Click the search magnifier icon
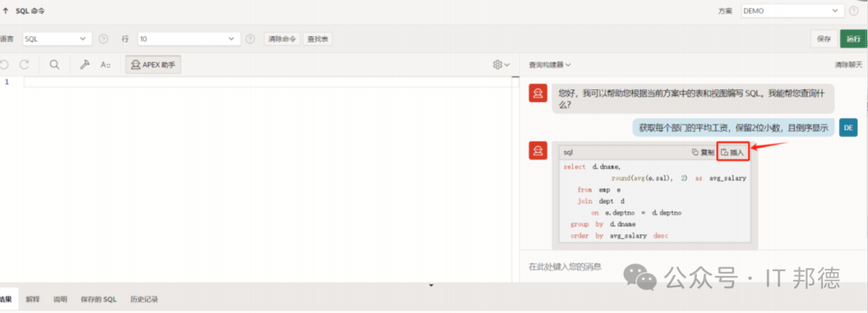The image size is (868, 313). coord(55,65)
